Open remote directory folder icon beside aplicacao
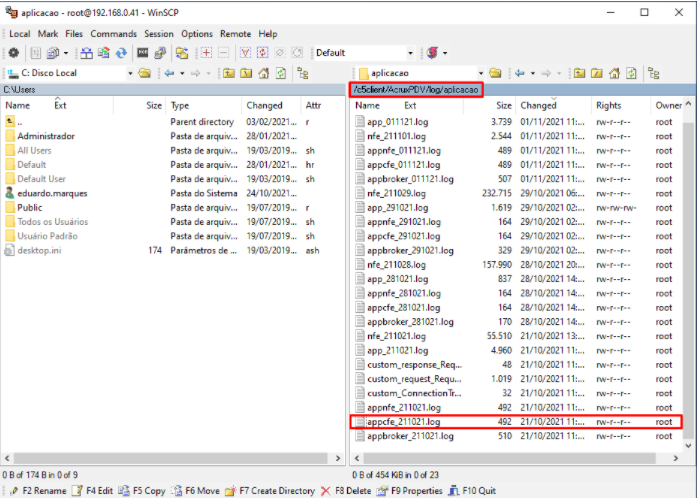 pyautogui.click(x=495, y=73)
